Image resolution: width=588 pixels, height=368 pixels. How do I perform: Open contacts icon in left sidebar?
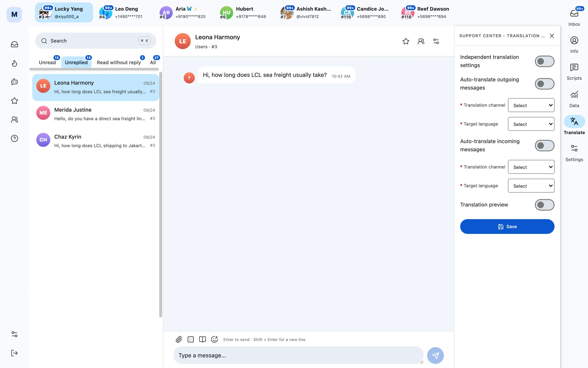(x=14, y=119)
